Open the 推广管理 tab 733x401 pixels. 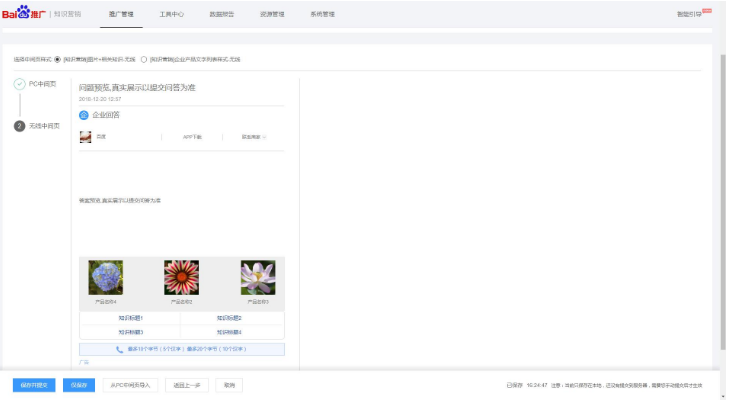click(120, 14)
